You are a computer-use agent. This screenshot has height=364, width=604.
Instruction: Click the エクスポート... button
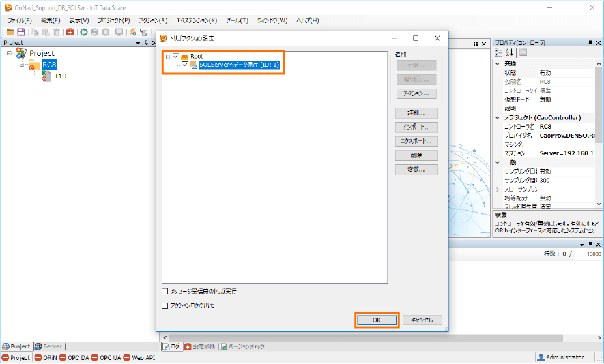(416, 141)
